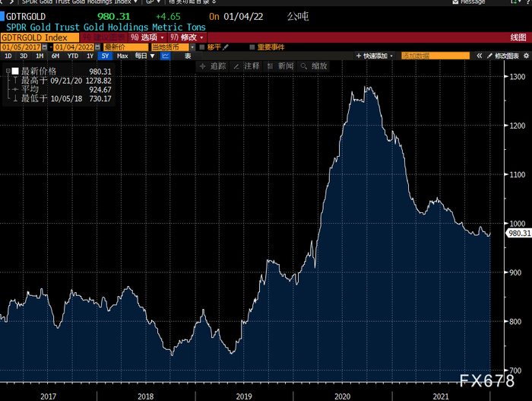Select the 1Y time range tab
532x401 pixels.
[x=90, y=56]
